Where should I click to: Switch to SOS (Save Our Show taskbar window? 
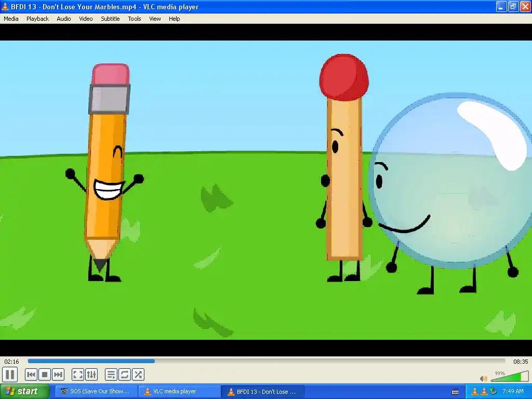(x=96, y=392)
